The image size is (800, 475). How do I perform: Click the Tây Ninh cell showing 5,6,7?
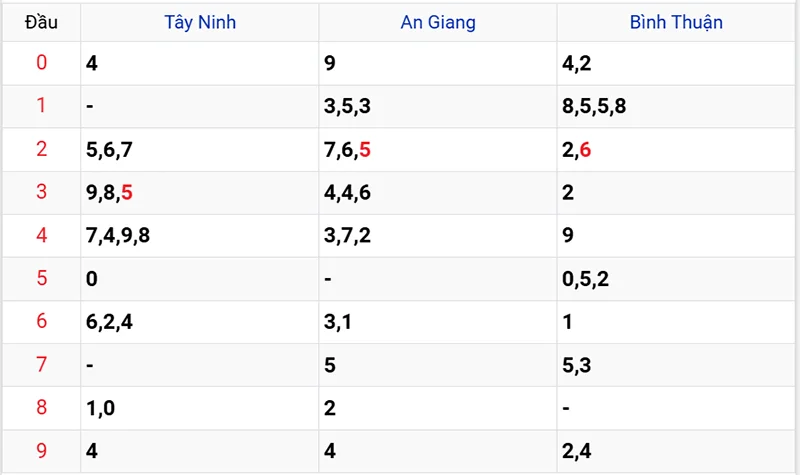coord(110,150)
